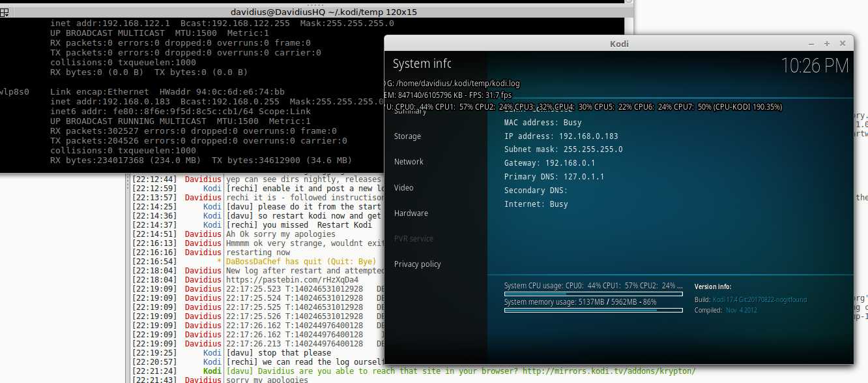Select Network in the Kodi sidebar
The image size is (868, 383).
click(x=409, y=162)
